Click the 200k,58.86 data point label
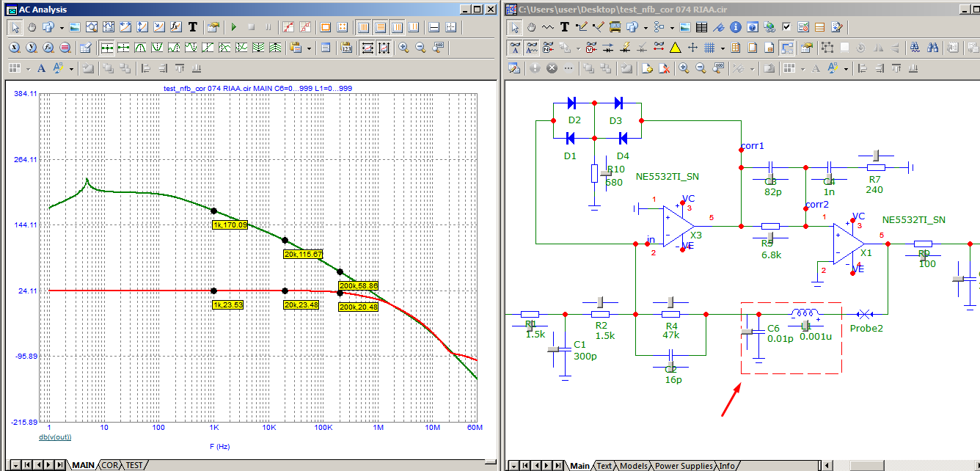This screenshot has height=471, width=980. coord(358,285)
